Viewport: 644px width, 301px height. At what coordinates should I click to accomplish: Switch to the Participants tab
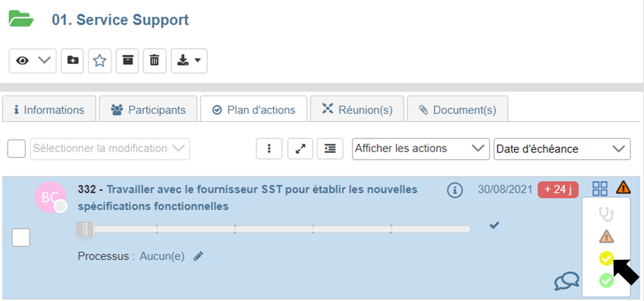pos(148,110)
